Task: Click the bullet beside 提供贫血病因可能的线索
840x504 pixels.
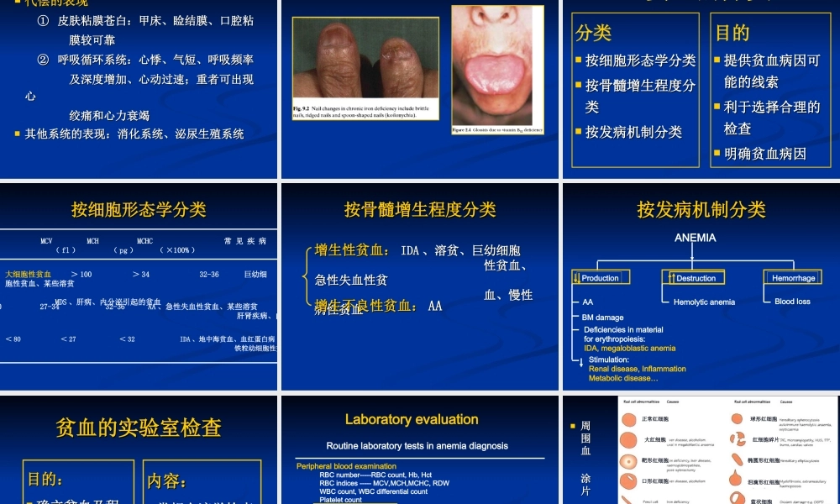Action: click(x=715, y=60)
